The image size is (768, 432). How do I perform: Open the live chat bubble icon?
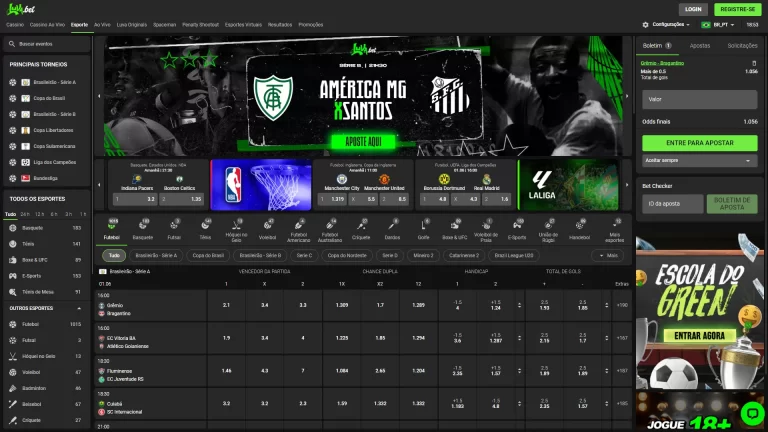coord(752,412)
